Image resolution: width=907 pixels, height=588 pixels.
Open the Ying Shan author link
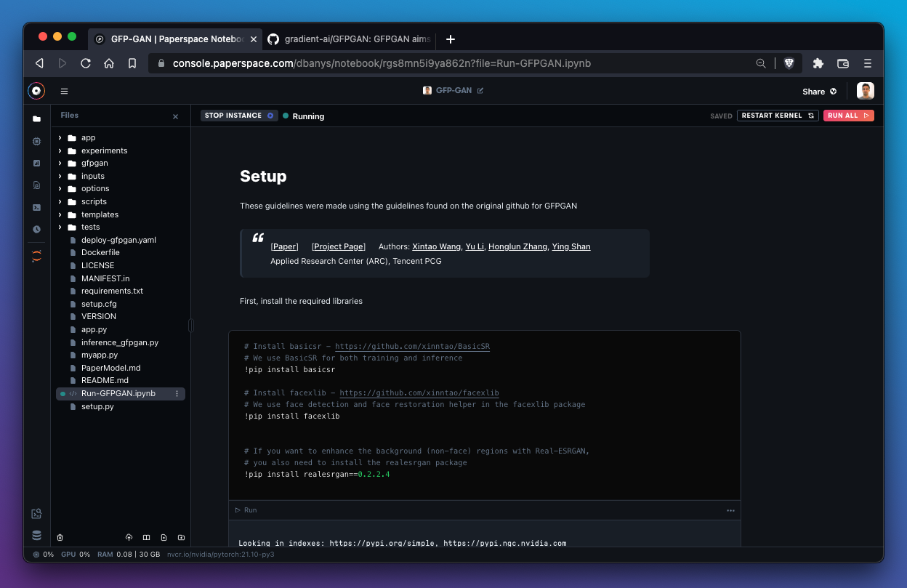pos(571,246)
